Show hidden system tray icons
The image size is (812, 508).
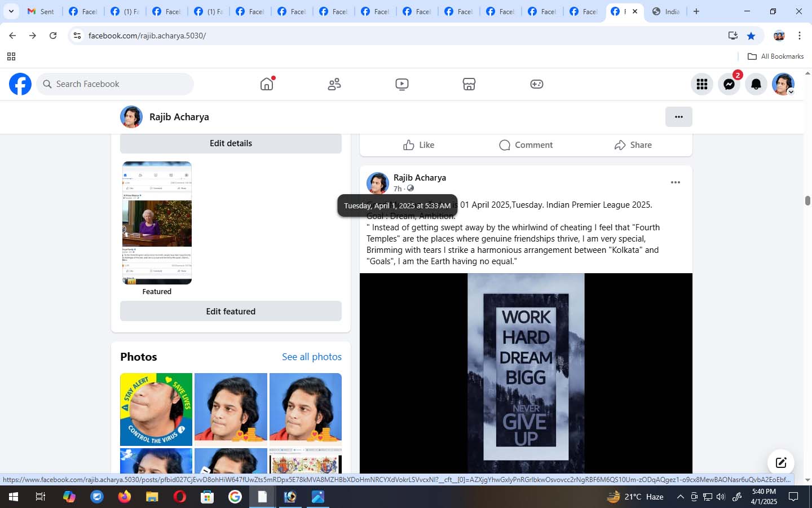tap(681, 497)
